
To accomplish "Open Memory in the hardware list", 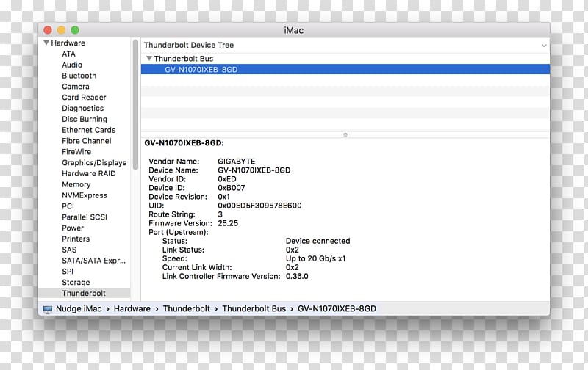I will pos(76,184).
